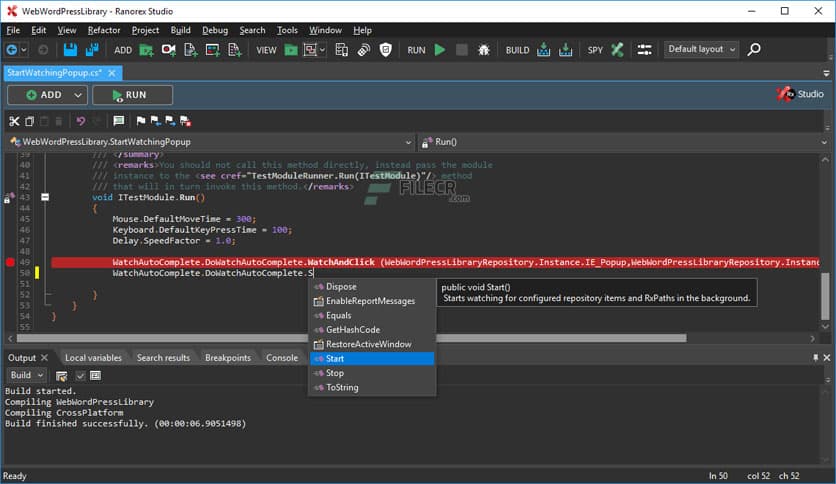Switch to the Console tab
The width and height of the screenshot is (836, 484).
tap(282, 358)
